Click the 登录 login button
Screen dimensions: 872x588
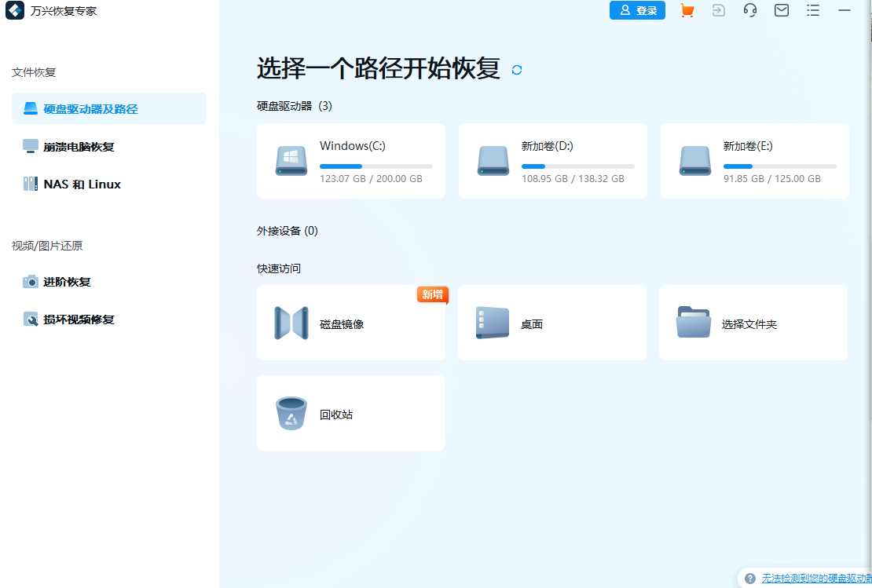[x=637, y=10]
